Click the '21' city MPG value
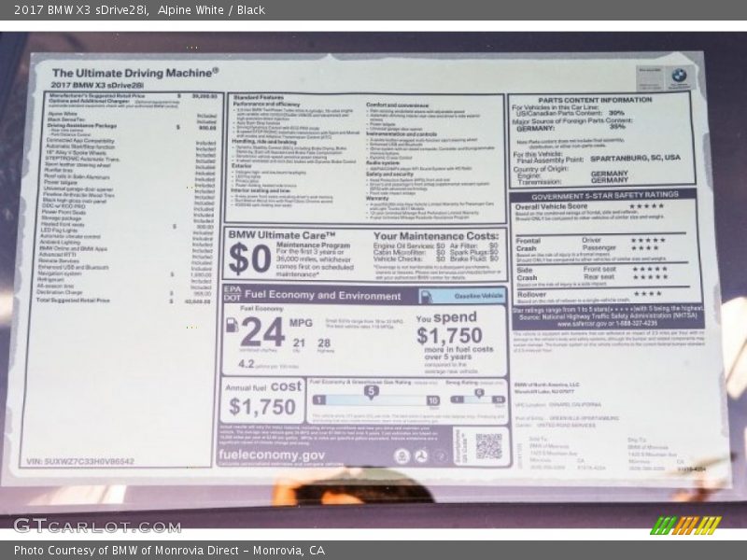 (299, 343)
